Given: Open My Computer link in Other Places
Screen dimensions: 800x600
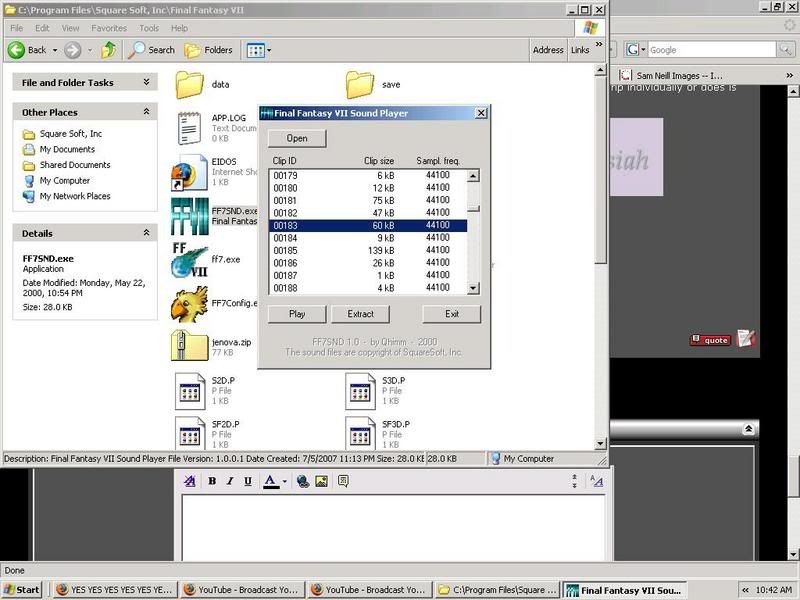Looking at the screenshot, I should (x=65, y=181).
